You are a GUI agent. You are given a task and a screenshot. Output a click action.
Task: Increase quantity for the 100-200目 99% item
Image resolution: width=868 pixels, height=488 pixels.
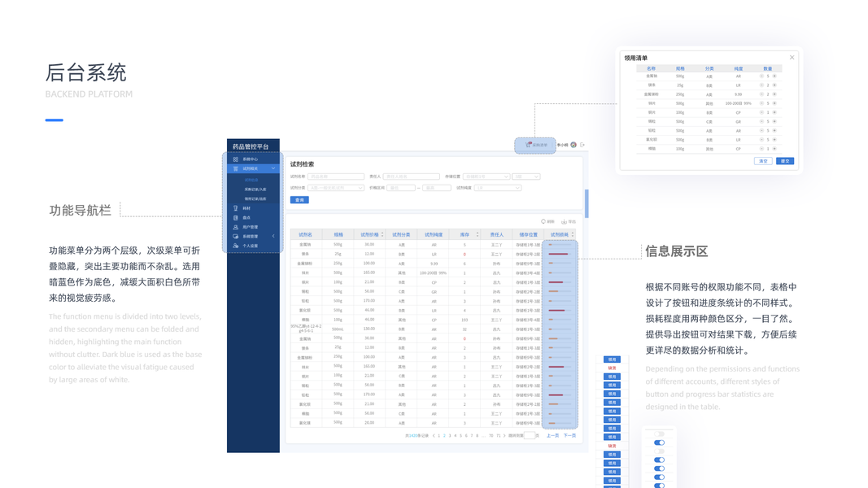coord(774,103)
